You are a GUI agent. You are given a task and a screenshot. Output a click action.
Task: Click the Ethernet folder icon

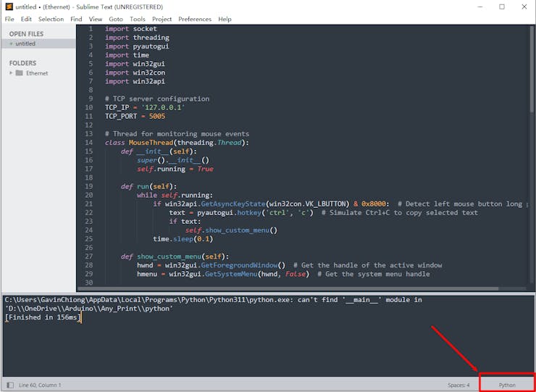click(x=20, y=73)
